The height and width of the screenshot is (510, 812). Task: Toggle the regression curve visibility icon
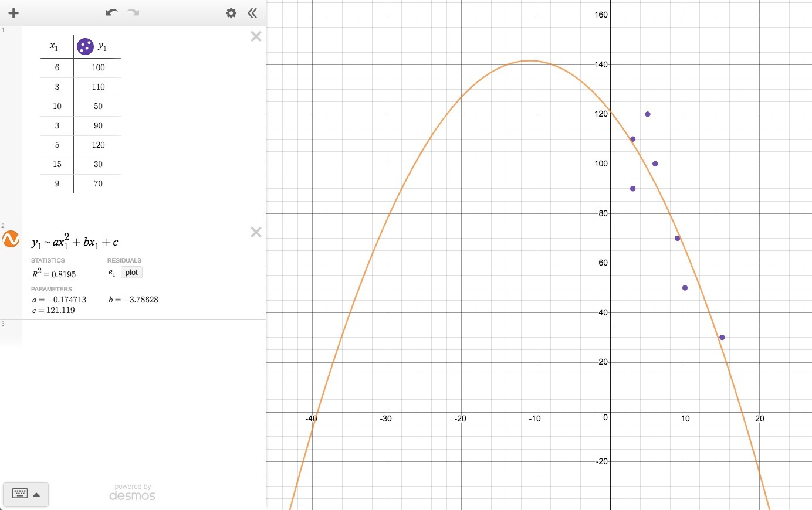pos(11,239)
